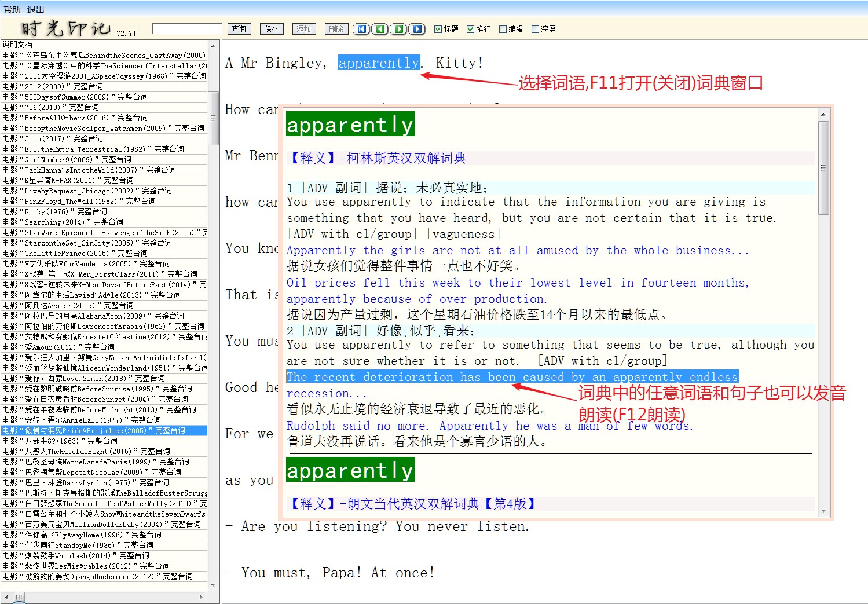Select the PinkFloyd_TheWall(1982) entry
Image resolution: width=868 pixels, height=604 pixels.
[x=104, y=201]
